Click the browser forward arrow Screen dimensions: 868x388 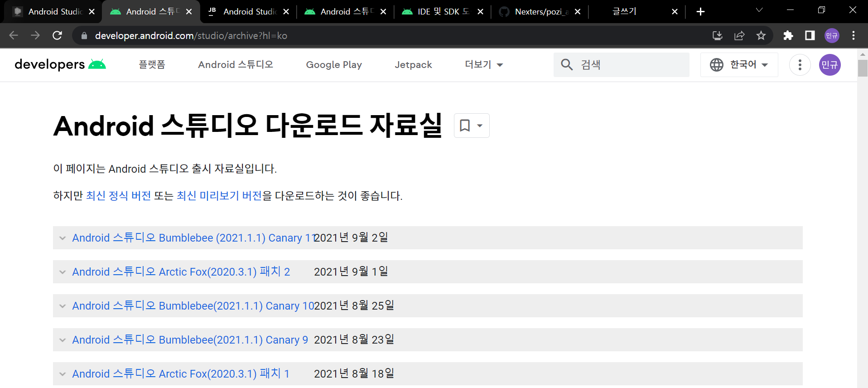coord(35,35)
